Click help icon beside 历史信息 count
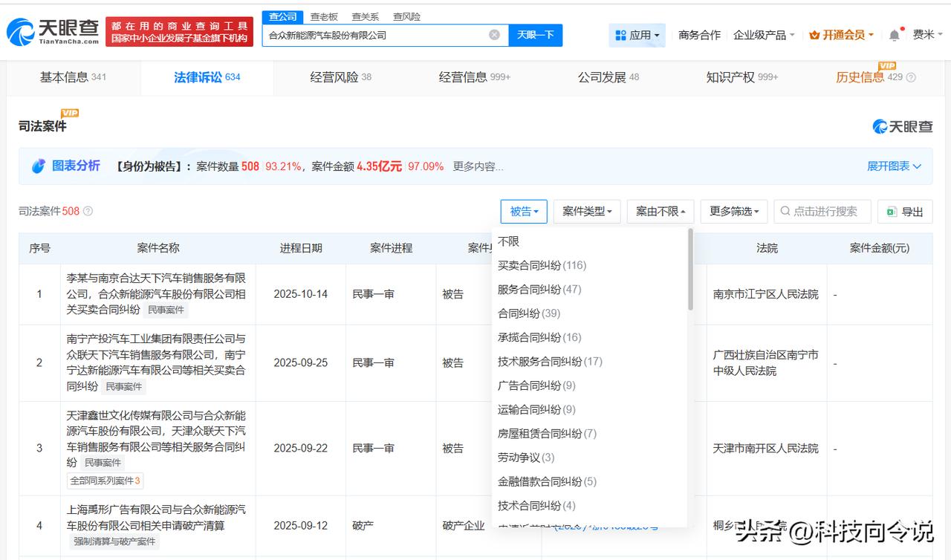This screenshot has width=951, height=560. click(x=912, y=77)
